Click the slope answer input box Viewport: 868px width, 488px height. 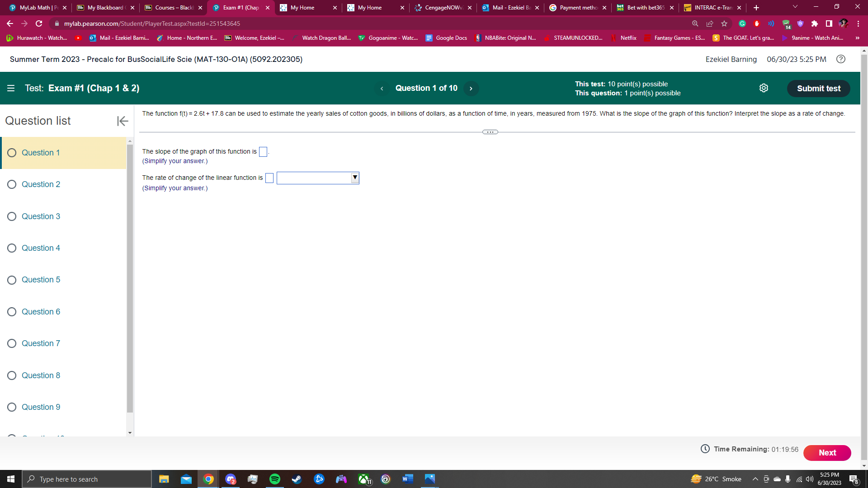click(263, 151)
